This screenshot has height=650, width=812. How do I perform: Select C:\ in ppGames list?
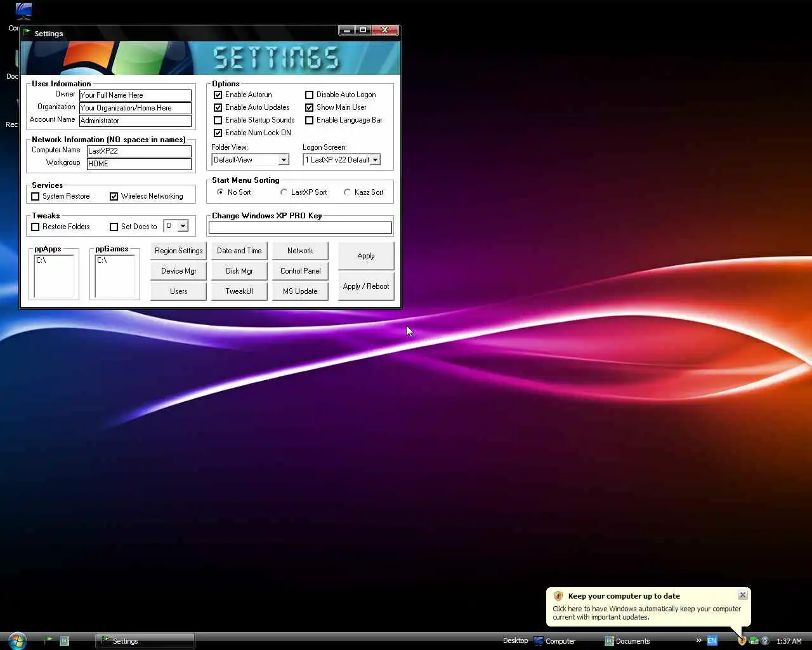pos(102,260)
